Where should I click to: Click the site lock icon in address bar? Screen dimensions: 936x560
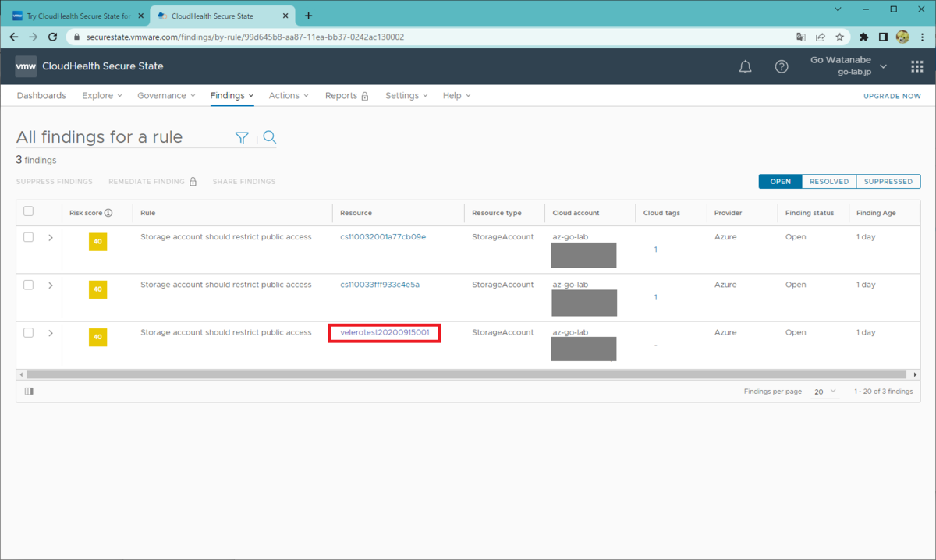[76, 37]
